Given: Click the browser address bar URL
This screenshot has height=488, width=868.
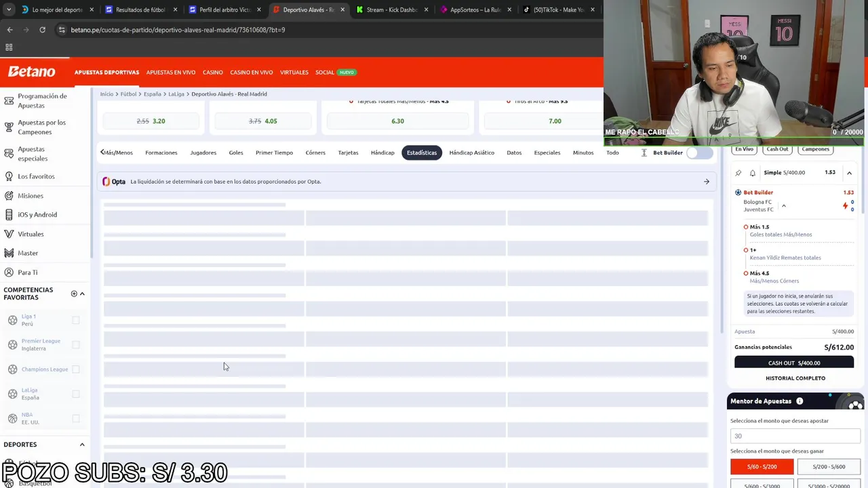Looking at the screenshot, I should click(178, 30).
